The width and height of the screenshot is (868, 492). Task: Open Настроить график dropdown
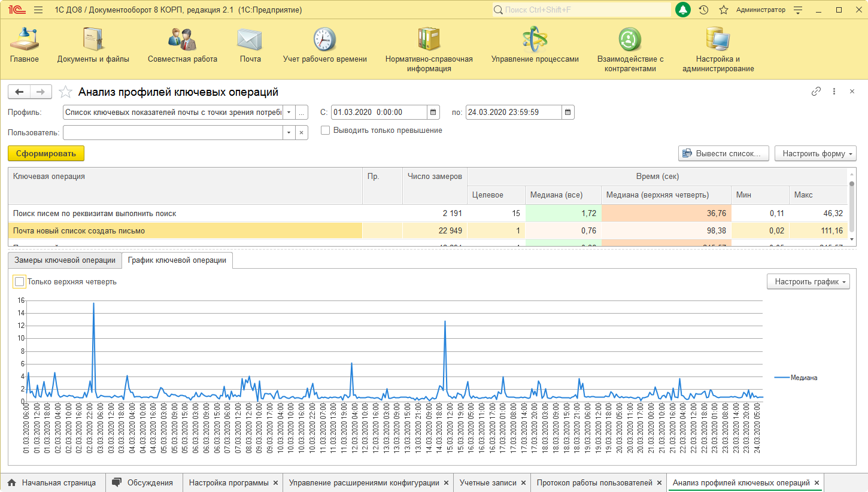808,281
